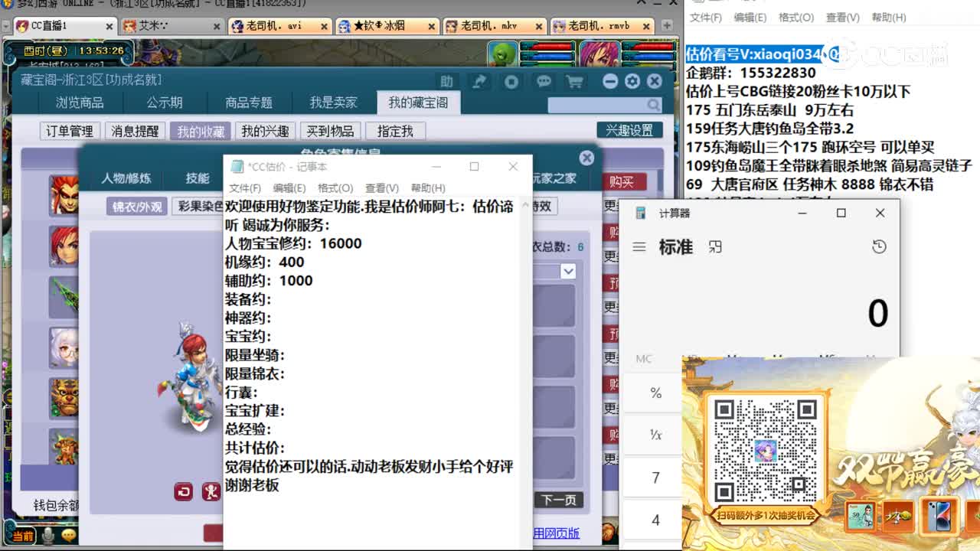Image resolution: width=980 pixels, height=551 pixels.
Task: Open the 我是卖家 tab in 藏宝阁
Action: [333, 103]
